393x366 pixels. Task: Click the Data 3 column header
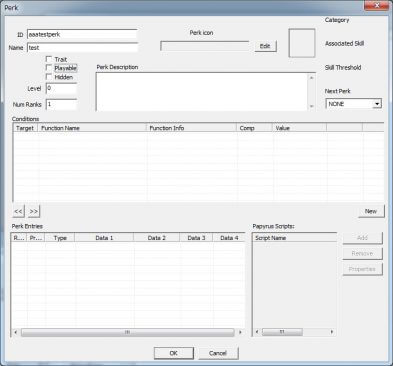[196, 238]
